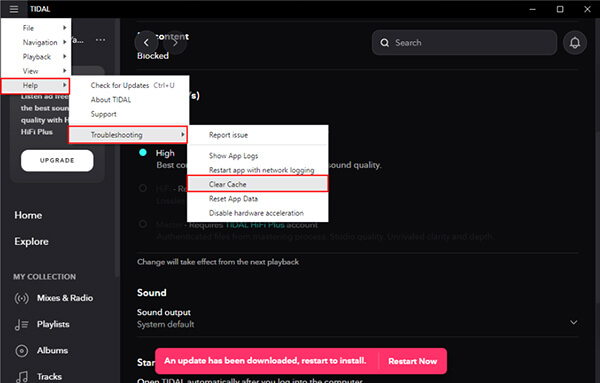Image resolution: width=600 pixels, height=383 pixels.
Task: Go forward with the right arrow button
Action: (175, 42)
